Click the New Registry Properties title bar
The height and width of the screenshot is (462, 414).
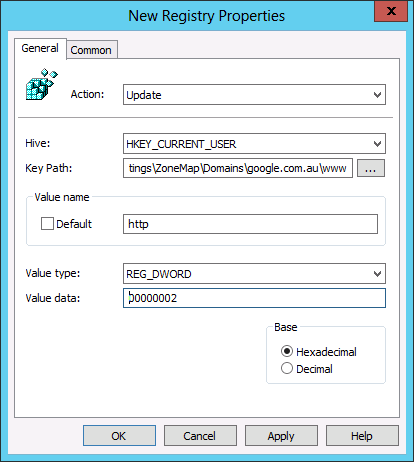tap(207, 16)
